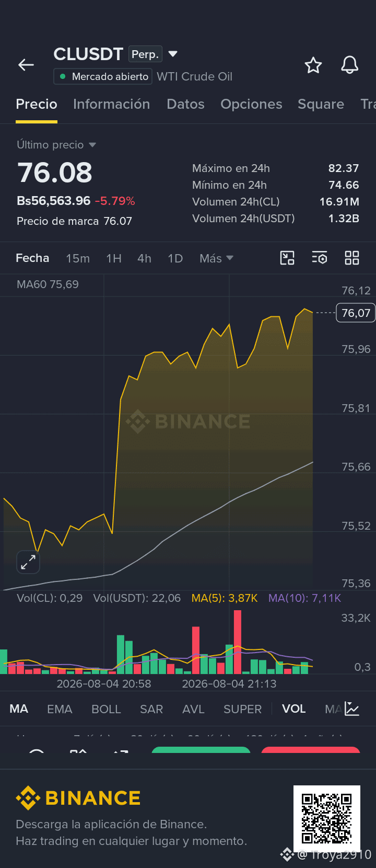Tap the Mínimo en 24h value 74.66
Viewport: 376px width, 868px height.
(x=344, y=185)
